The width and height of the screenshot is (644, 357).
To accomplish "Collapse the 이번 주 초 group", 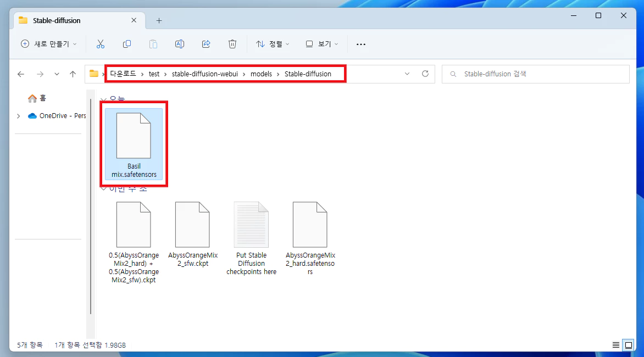I will tap(103, 189).
